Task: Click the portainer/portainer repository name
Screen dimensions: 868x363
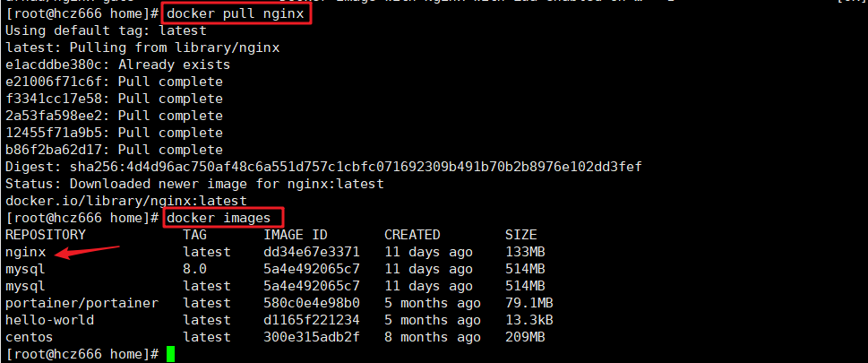Action: click(82, 303)
